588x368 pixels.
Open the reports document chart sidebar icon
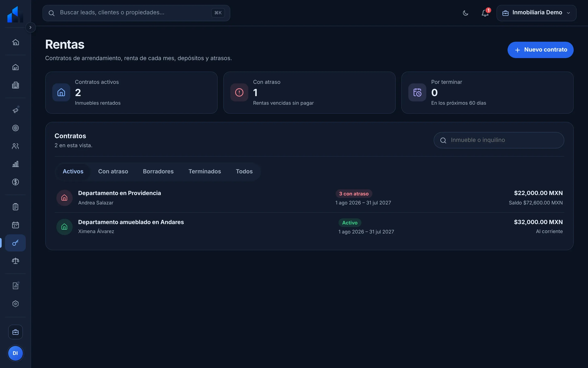click(x=16, y=286)
